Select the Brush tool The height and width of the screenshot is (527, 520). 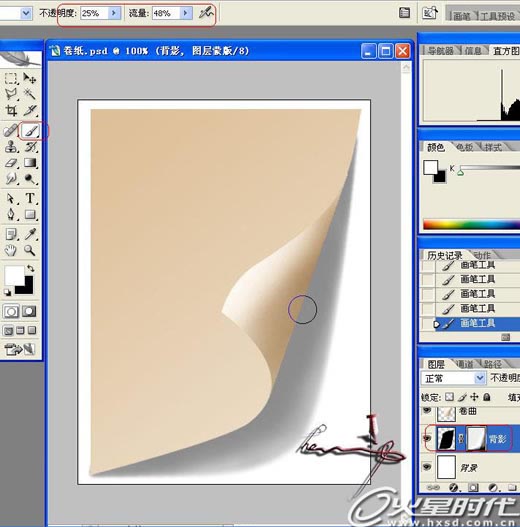coord(31,131)
